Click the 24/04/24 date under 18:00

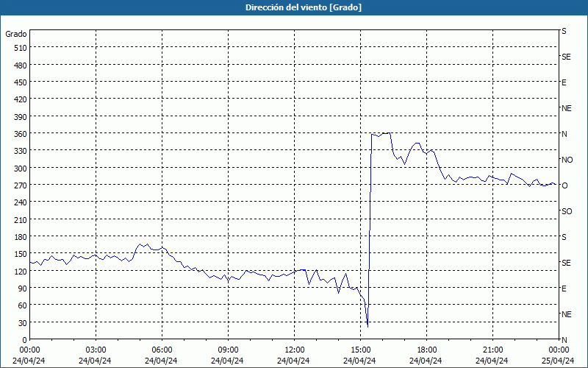pos(426,361)
